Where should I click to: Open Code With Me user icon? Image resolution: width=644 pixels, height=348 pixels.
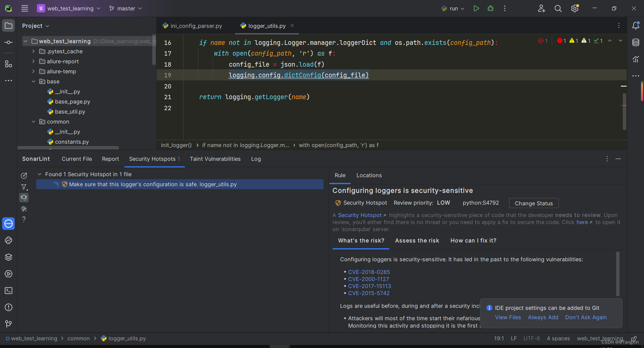(x=541, y=8)
